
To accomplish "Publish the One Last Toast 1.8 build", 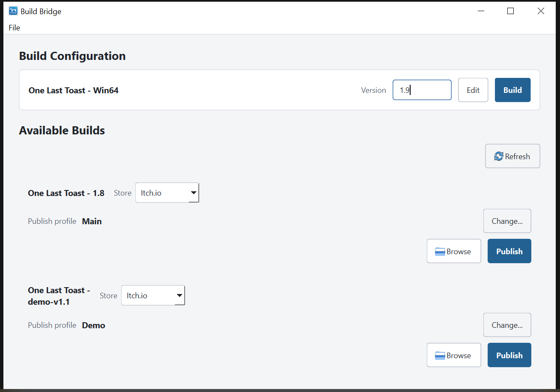I will (x=509, y=251).
